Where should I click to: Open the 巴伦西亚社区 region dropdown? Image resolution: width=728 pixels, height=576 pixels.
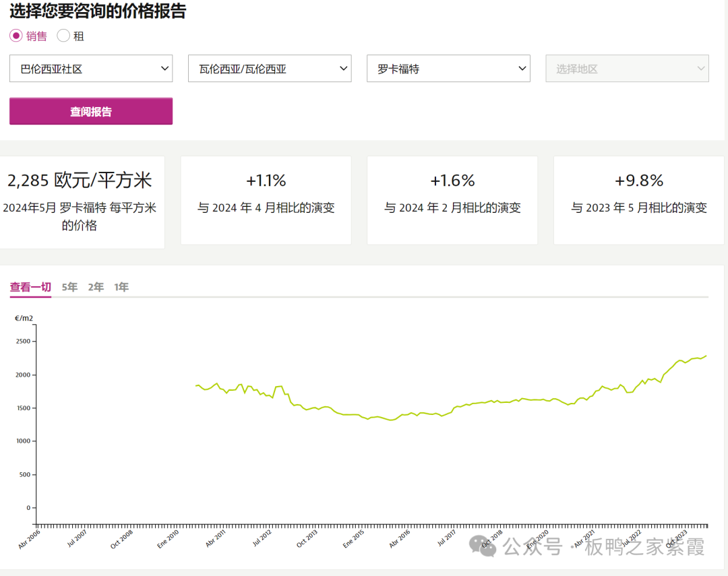tap(91, 69)
